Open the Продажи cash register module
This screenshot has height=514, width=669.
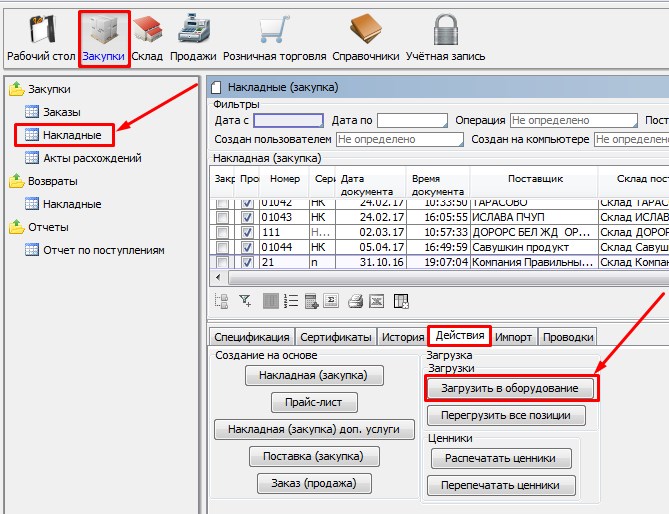pos(194,38)
